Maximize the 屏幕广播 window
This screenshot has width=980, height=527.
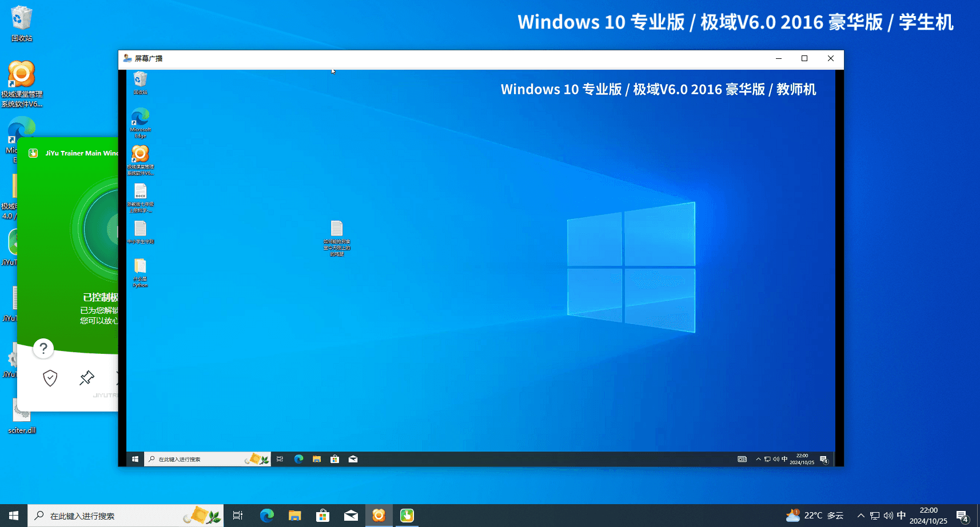click(804, 58)
